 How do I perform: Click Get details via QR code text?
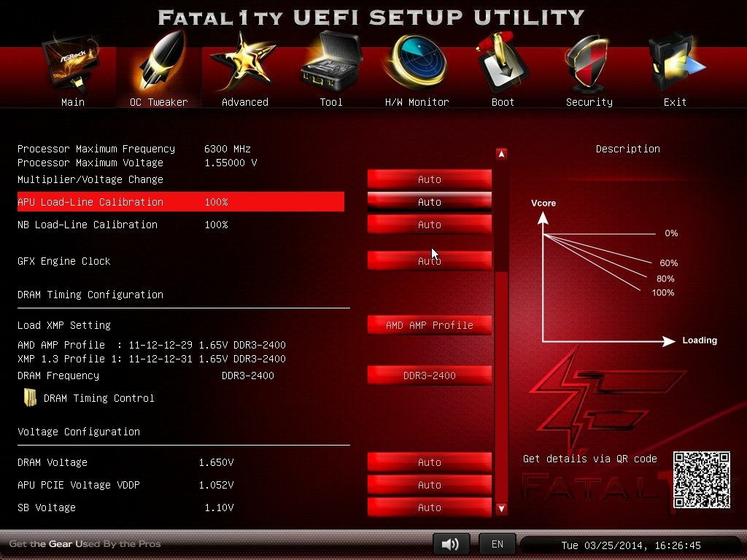click(589, 459)
